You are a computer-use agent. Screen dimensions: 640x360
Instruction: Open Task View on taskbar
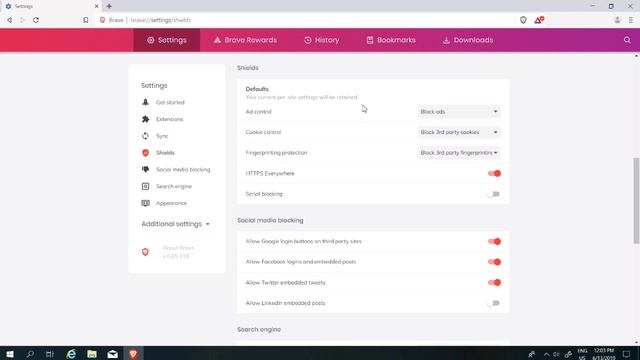50,353
